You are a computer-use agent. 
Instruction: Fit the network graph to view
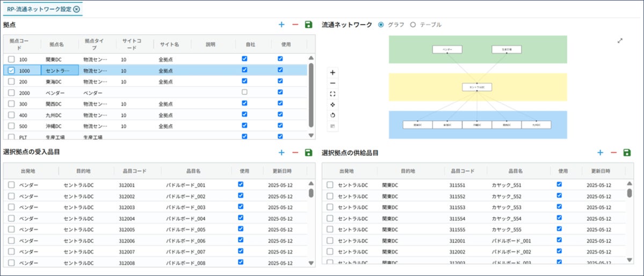pos(332,94)
